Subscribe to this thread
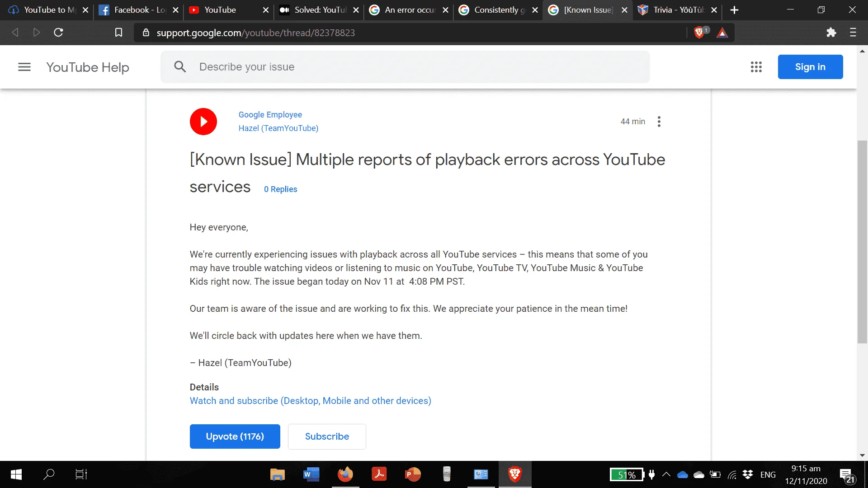Screen dimensions: 868x488 (x=327, y=436)
